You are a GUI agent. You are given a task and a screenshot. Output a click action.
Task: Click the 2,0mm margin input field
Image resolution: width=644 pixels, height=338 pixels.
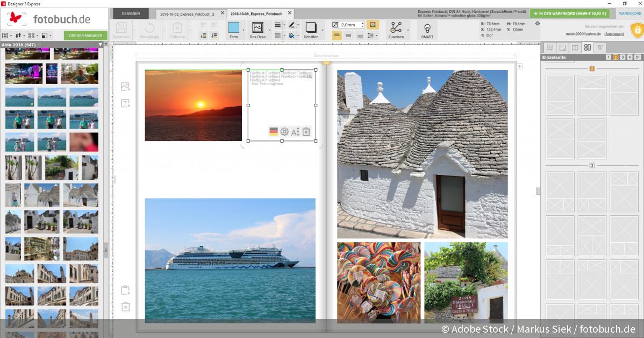tap(350, 25)
